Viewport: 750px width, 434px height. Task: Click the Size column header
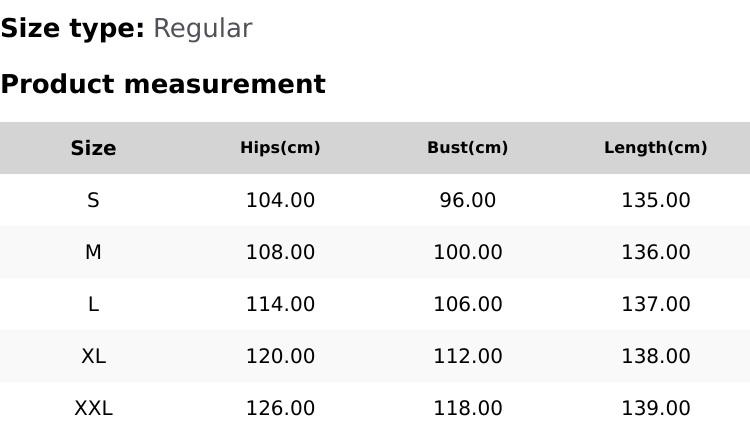93,148
